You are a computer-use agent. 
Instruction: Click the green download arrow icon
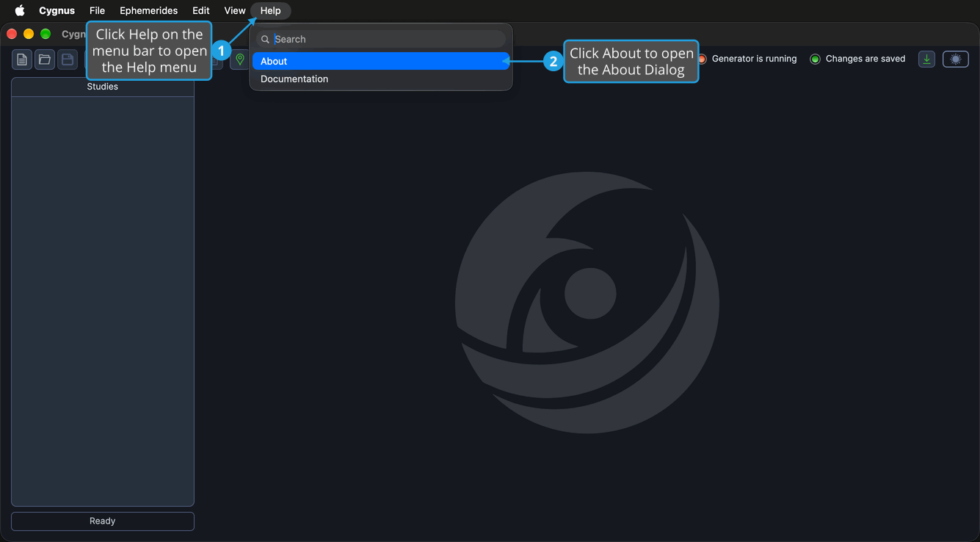926,59
